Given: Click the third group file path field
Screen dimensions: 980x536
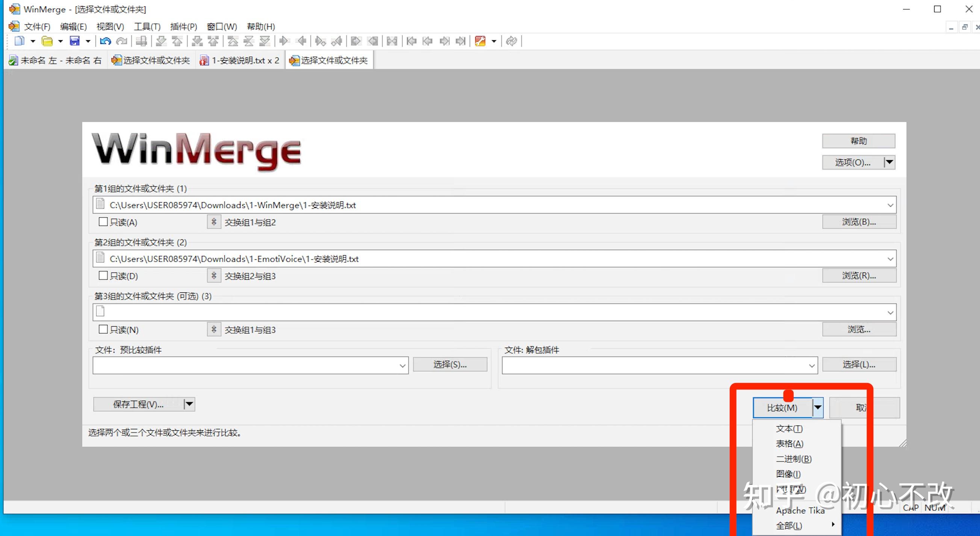Looking at the screenshot, I should click(x=491, y=312).
